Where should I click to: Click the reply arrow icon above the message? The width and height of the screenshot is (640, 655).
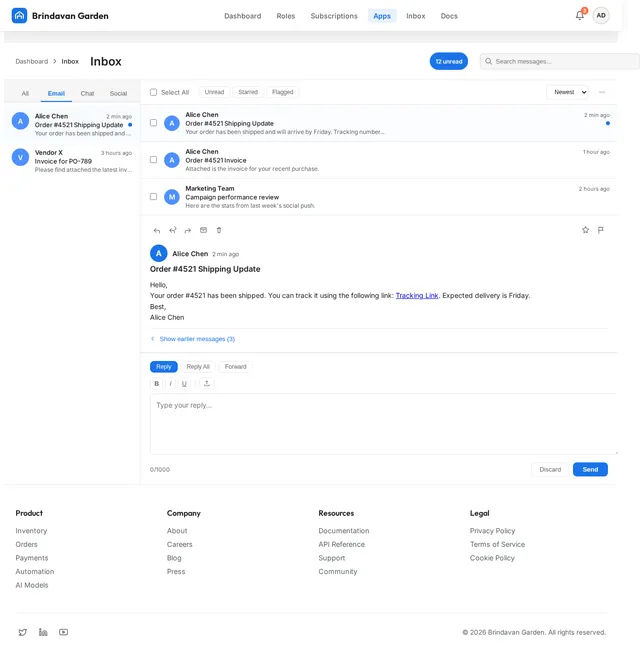157,230
